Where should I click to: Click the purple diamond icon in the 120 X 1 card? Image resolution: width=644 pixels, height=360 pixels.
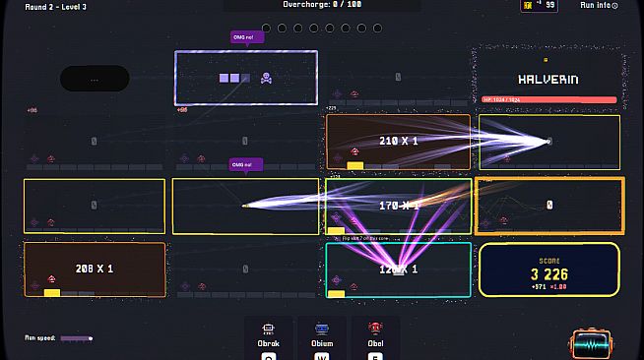point(337,280)
